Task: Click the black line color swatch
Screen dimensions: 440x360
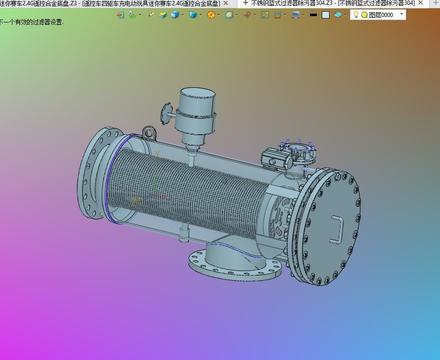Action: (x=313, y=15)
